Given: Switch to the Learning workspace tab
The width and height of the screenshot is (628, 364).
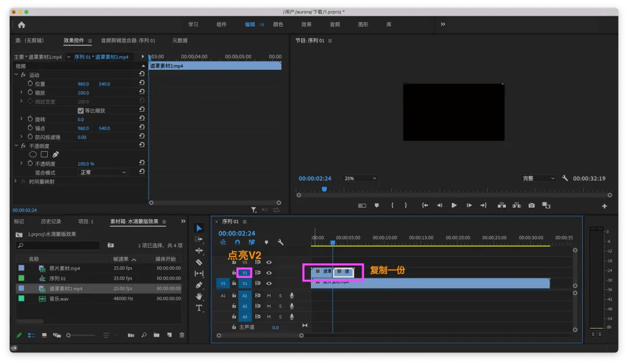Looking at the screenshot, I should (x=193, y=24).
